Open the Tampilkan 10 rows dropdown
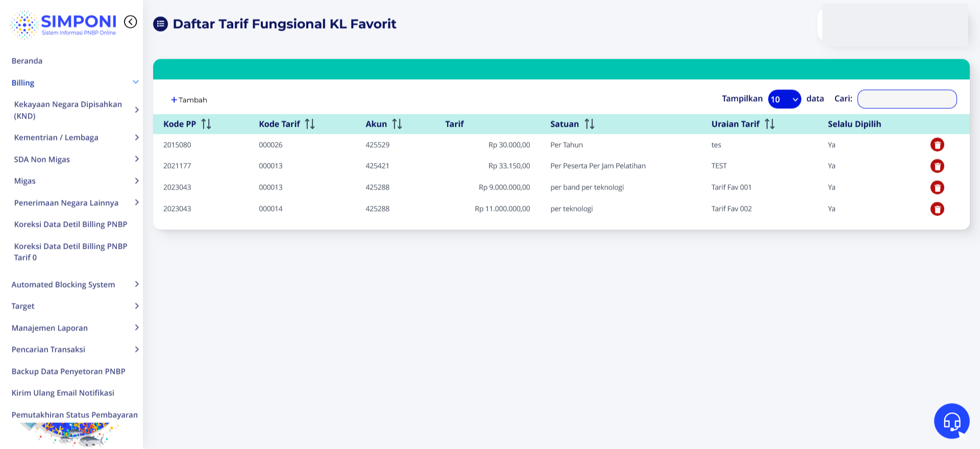The width and height of the screenshot is (980, 449). click(x=785, y=99)
